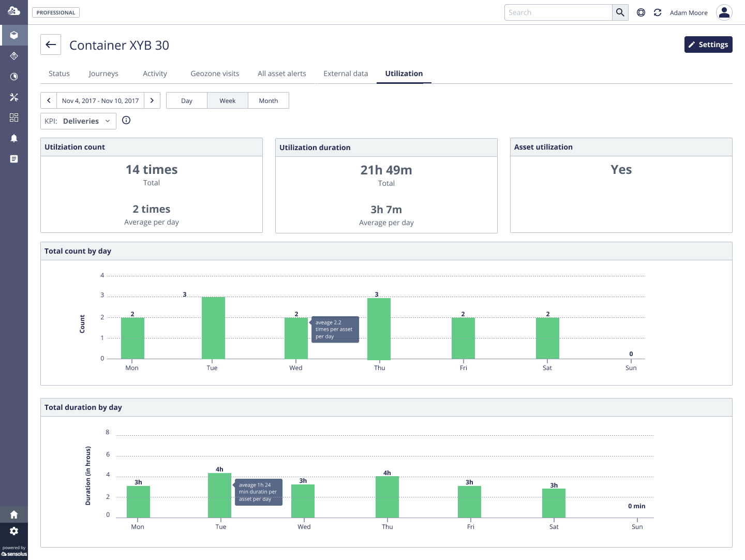Advance to next week with right chevron
The height and width of the screenshot is (560, 745).
click(x=152, y=100)
